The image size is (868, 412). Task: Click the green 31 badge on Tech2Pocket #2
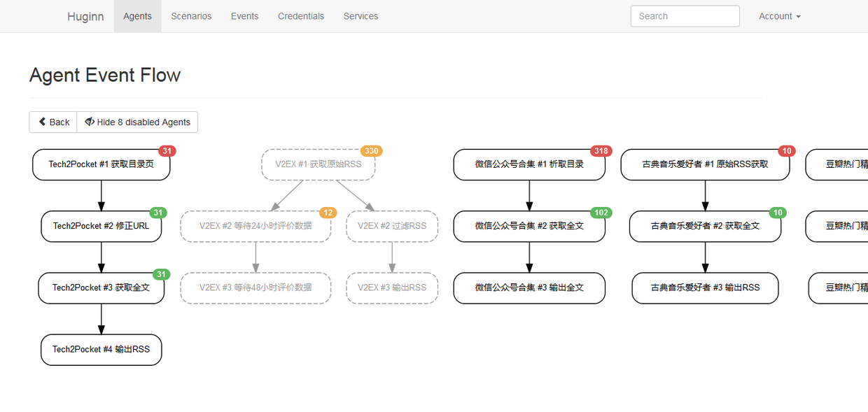point(158,213)
